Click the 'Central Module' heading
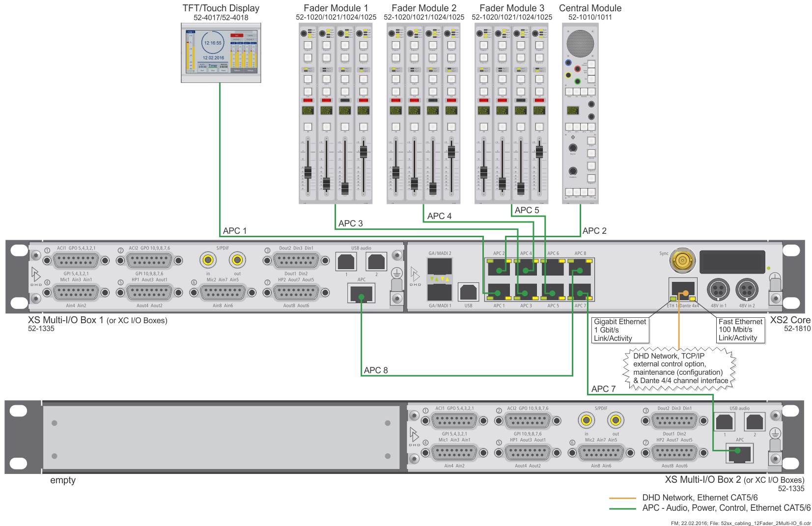The height and width of the screenshot is (526, 812). pos(590,8)
